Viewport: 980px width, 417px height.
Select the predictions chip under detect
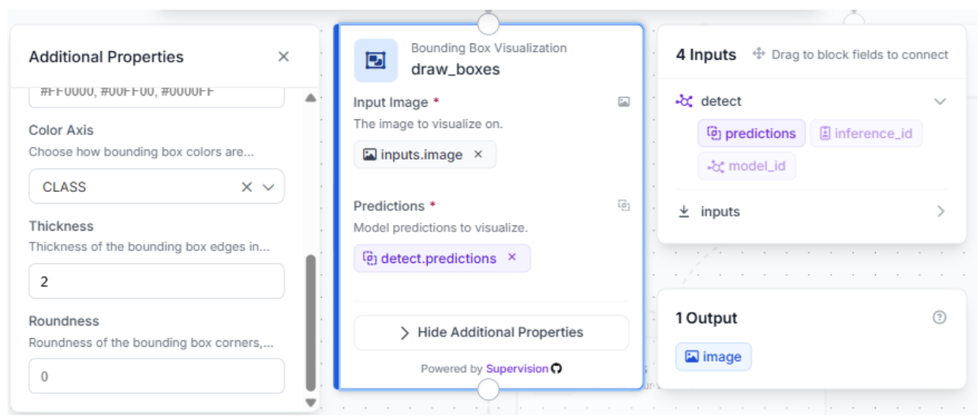(751, 133)
